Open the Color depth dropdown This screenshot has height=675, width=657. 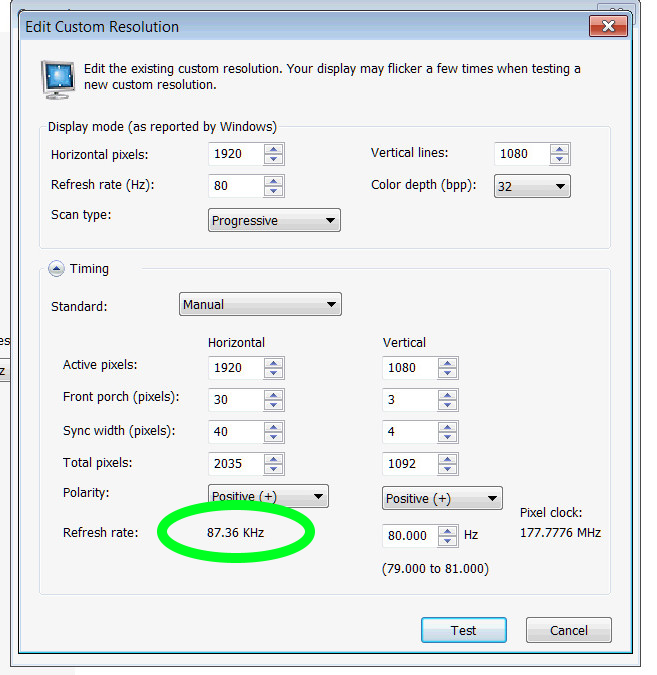[x=532, y=186]
